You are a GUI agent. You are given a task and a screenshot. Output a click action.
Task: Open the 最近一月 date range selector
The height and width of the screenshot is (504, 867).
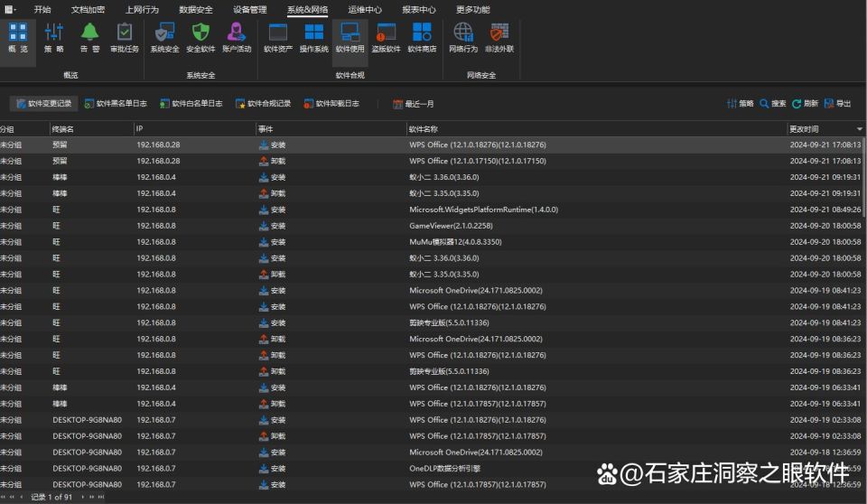tap(413, 104)
